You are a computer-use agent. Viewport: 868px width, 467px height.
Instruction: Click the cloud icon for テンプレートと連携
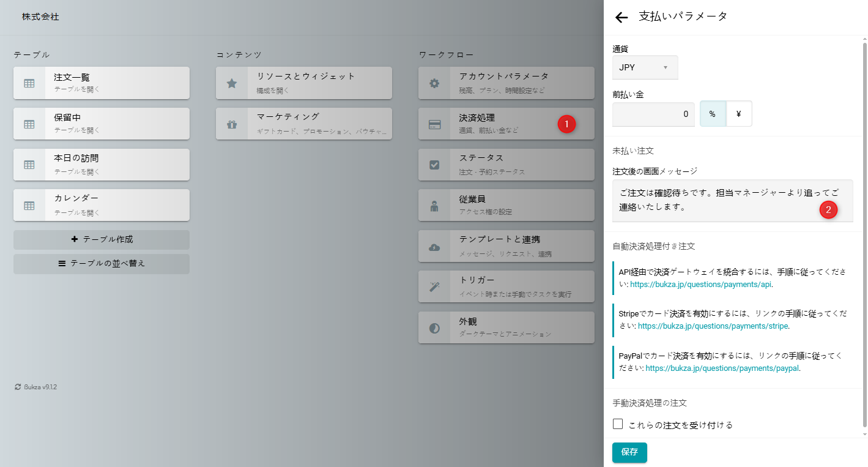[x=434, y=246]
